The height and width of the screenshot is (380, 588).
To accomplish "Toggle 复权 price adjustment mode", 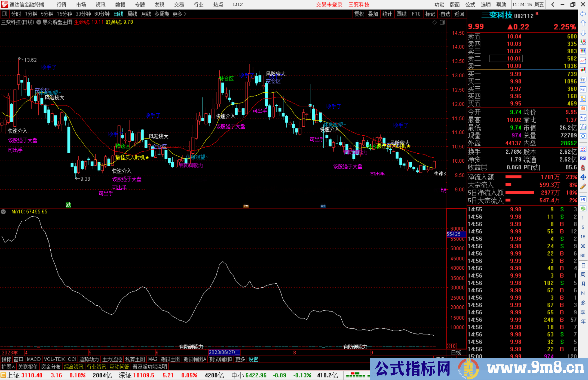I will [359, 14].
